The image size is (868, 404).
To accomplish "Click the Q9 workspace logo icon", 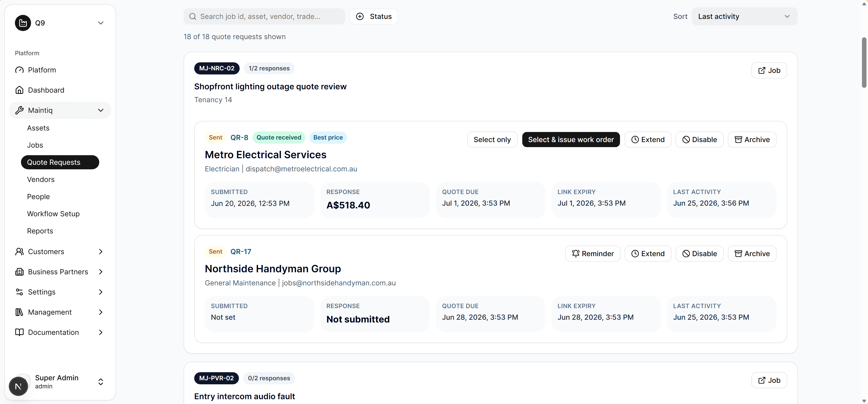I will click(x=23, y=23).
